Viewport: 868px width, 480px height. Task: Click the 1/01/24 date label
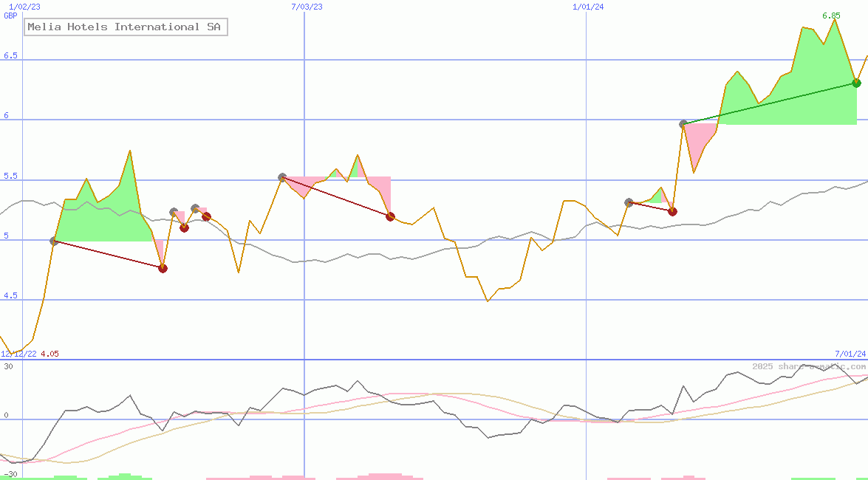588,7
